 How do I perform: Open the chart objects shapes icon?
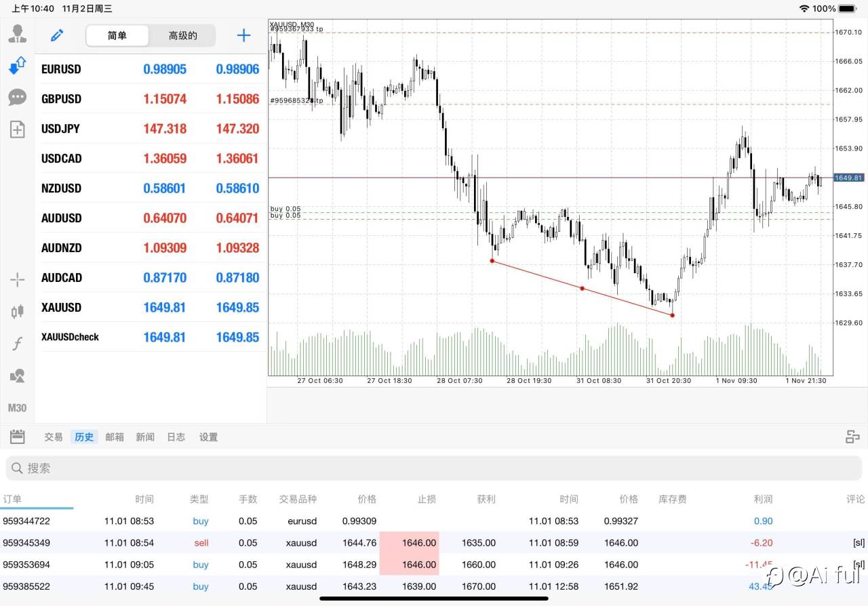(17, 376)
